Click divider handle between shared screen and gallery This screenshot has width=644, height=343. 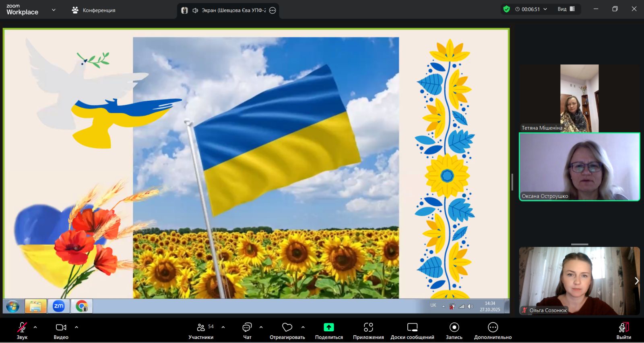(512, 182)
